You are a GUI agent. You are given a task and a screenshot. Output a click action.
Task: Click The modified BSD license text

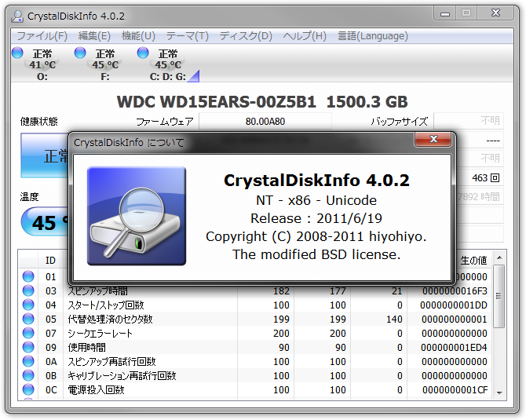click(x=316, y=254)
